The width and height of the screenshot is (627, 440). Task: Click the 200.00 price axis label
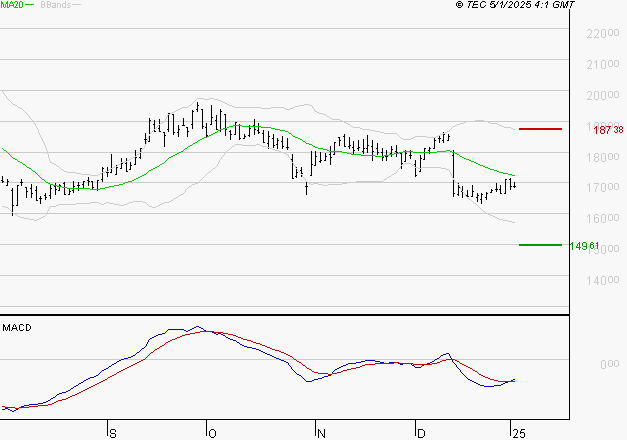[603, 95]
